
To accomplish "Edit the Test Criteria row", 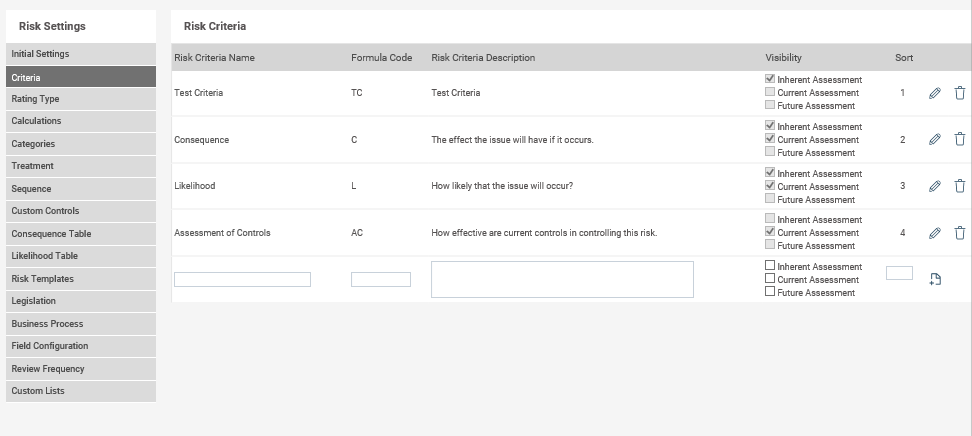I will pyautogui.click(x=935, y=93).
